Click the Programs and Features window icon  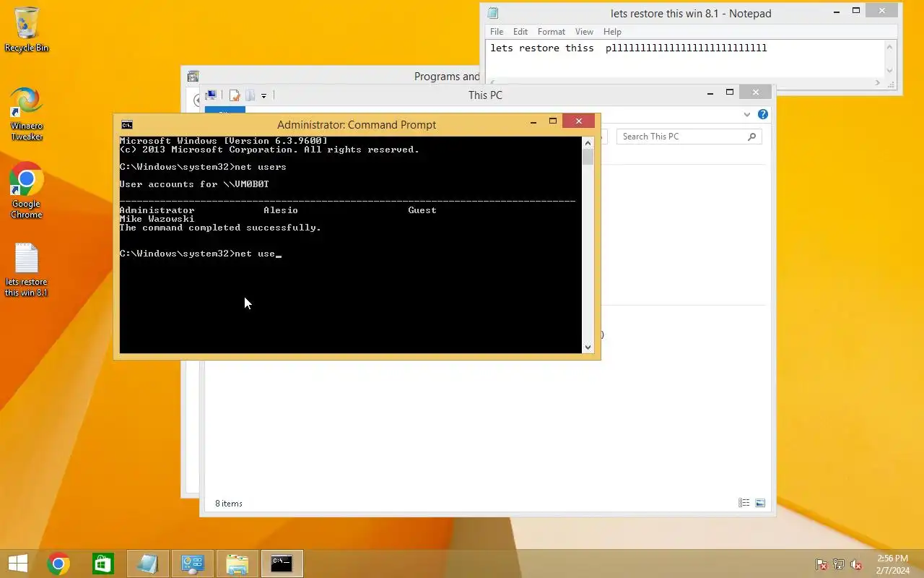(193, 77)
